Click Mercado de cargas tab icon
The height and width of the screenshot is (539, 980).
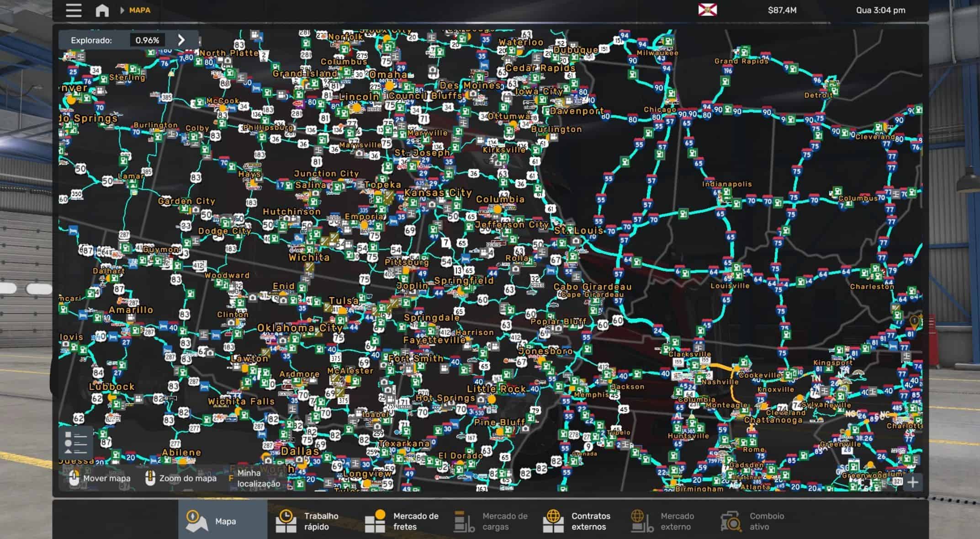[x=464, y=521]
